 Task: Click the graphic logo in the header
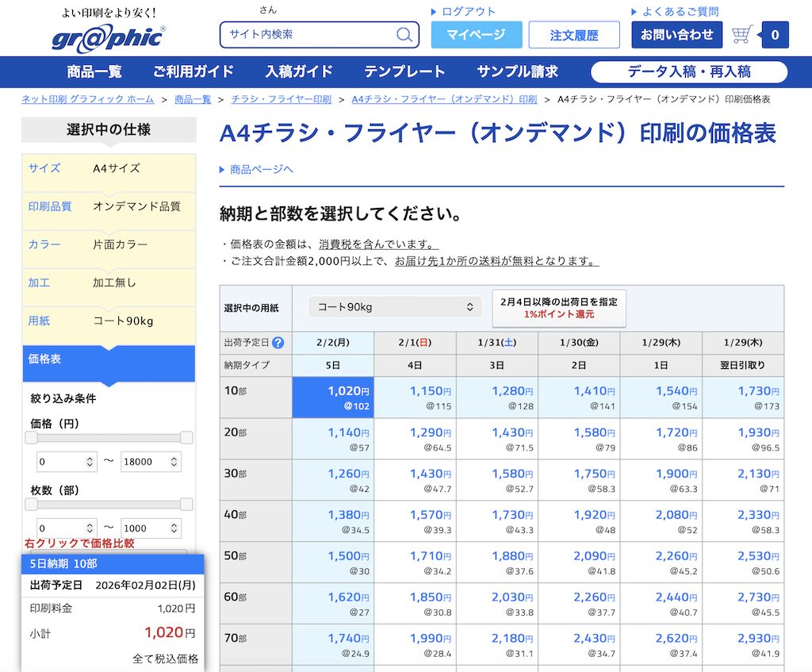(x=109, y=37)
